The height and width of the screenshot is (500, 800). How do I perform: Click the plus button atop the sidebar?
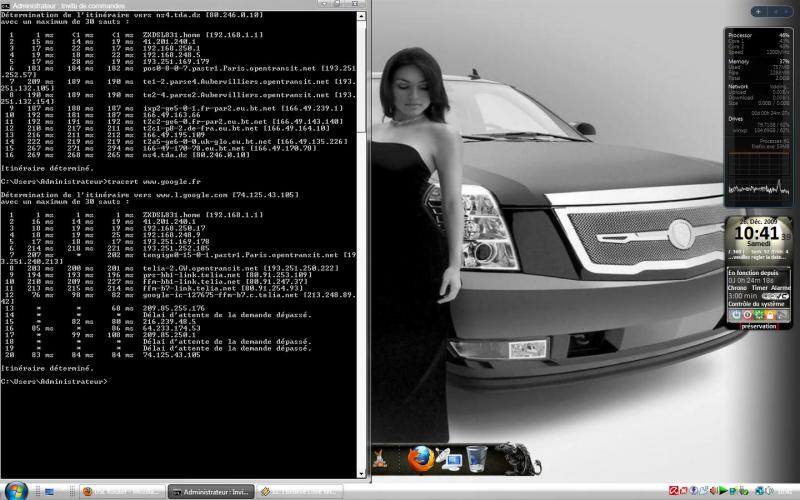[757, 11]
